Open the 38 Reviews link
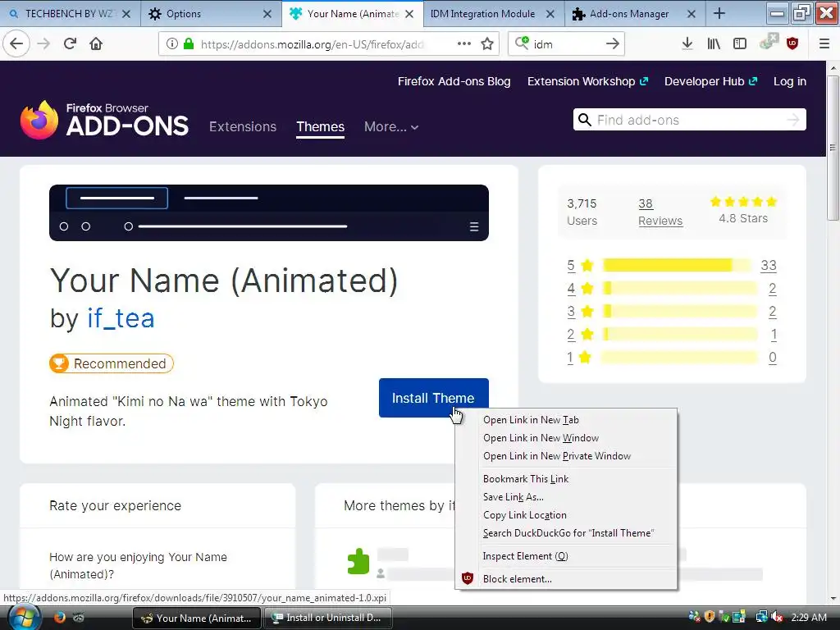This screenshot has width=840, height=630. pyautogui.click(x=660, y=212)
